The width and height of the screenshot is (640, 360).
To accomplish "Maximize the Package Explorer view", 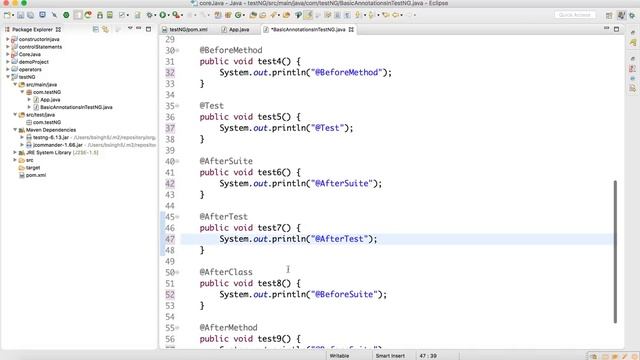I will [149, 29].
